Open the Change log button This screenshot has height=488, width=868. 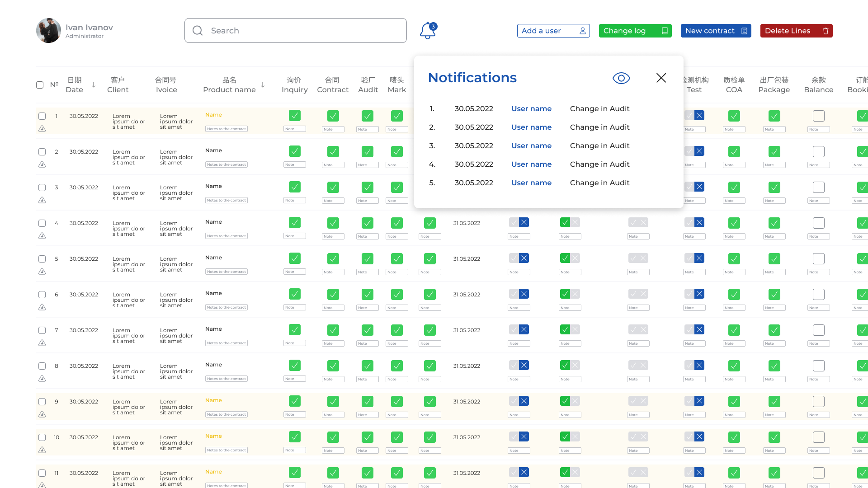pyautogui.click(x=635, y=31)
